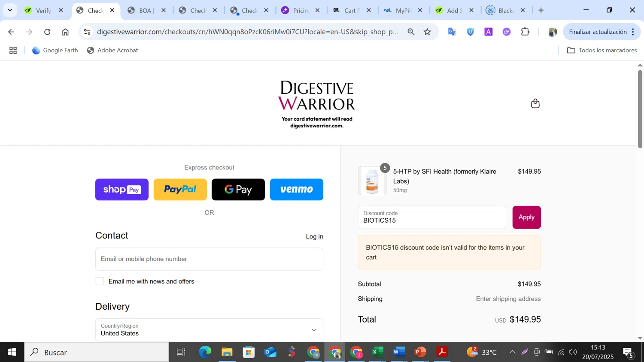
Task: Choose Venmo express checkout
Action: pos(297,190)
